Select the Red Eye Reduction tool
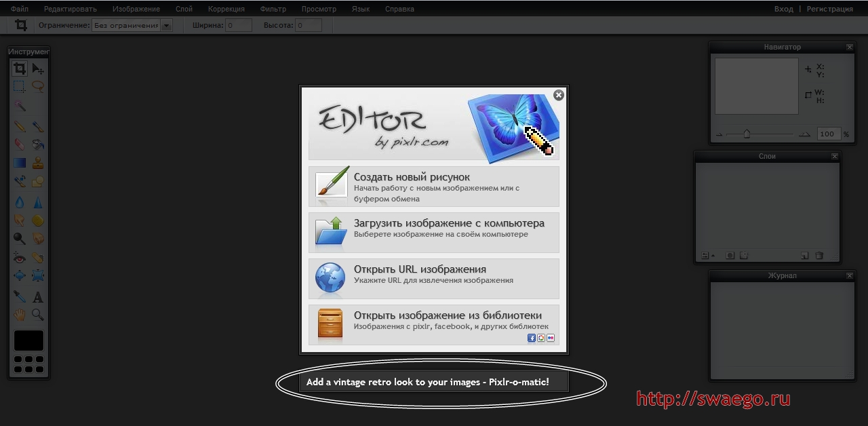Viewport: 868px width, 426px height. point(20,258)
